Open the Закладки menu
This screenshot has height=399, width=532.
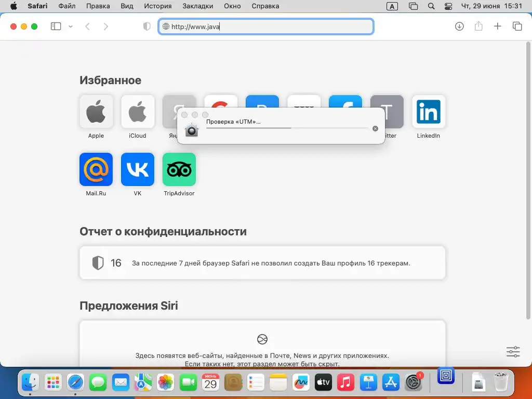click(x=198, y=6)
